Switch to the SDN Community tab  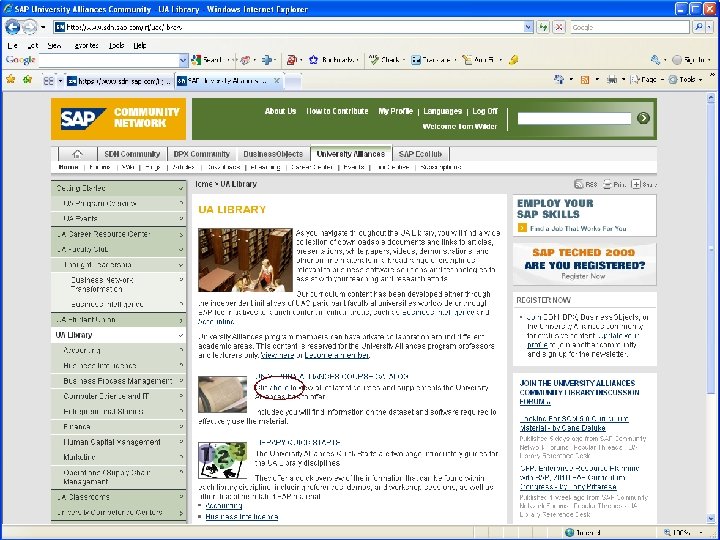[132, 154]
